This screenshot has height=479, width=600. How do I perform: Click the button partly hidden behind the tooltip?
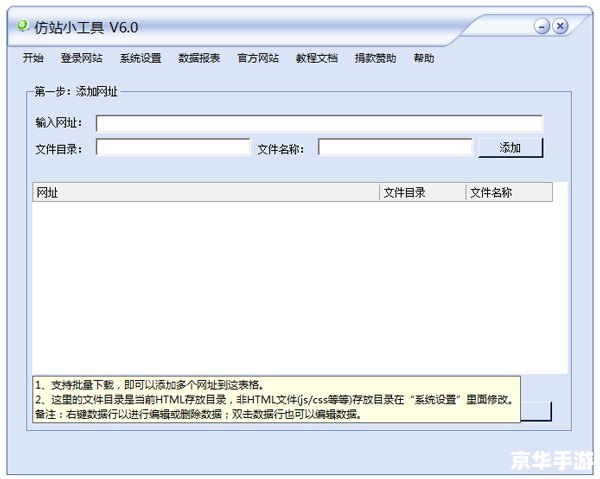coord(536,411)
